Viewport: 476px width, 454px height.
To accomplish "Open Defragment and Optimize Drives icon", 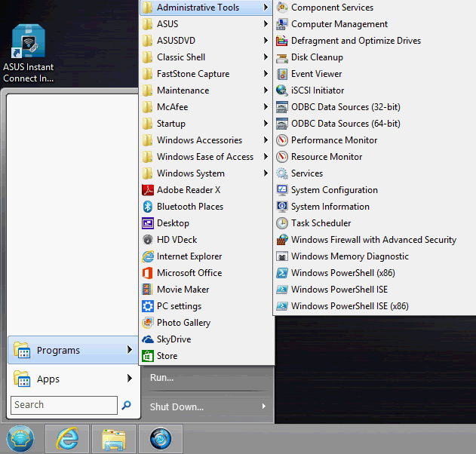I will [282, 41].
